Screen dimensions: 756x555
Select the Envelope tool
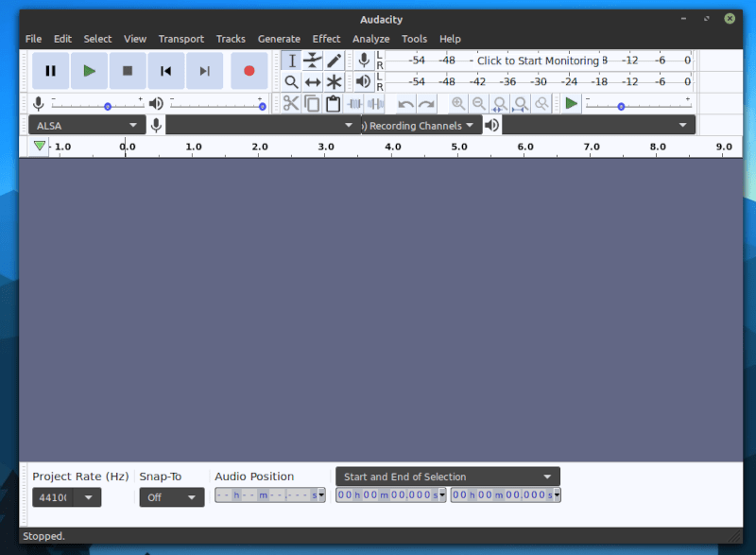(x=313, y=61)
